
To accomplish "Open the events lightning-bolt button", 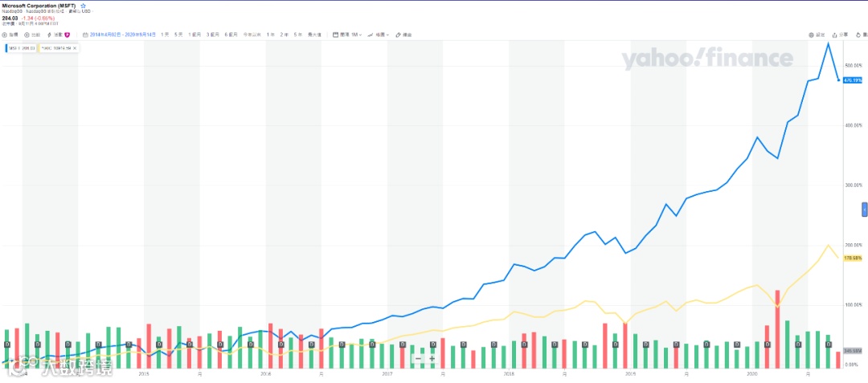I will click(54, 35).
